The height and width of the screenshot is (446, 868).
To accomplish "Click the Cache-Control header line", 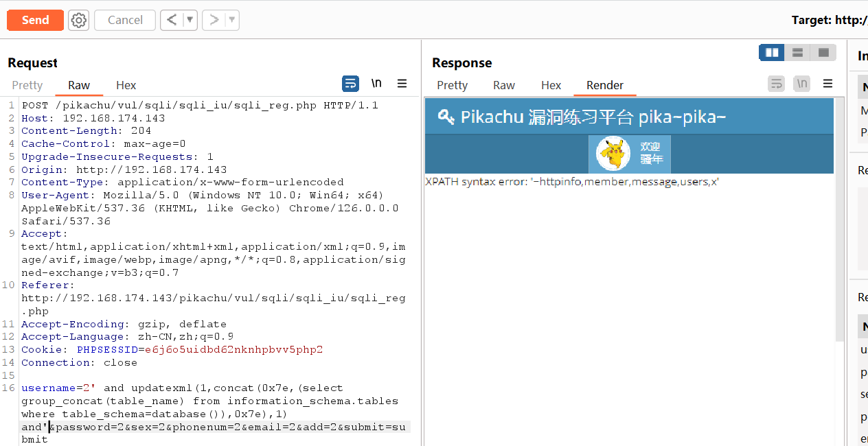I will (x=104, y=144).
